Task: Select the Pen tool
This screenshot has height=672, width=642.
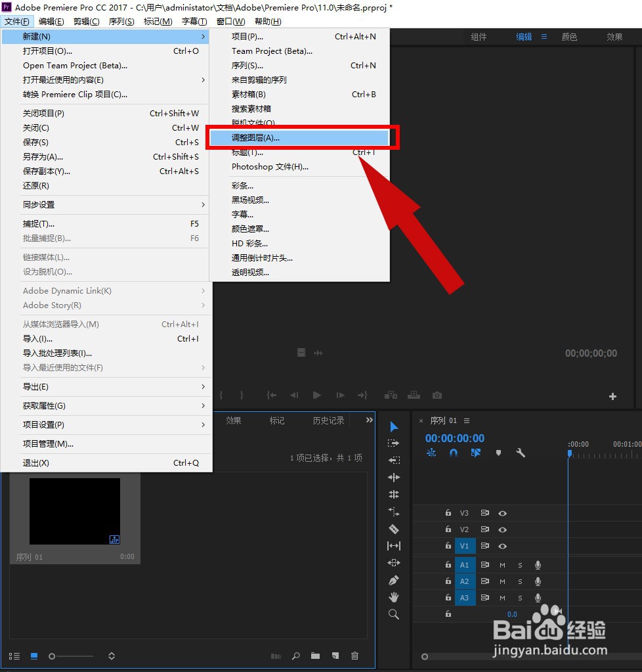Action: [394, 580]
